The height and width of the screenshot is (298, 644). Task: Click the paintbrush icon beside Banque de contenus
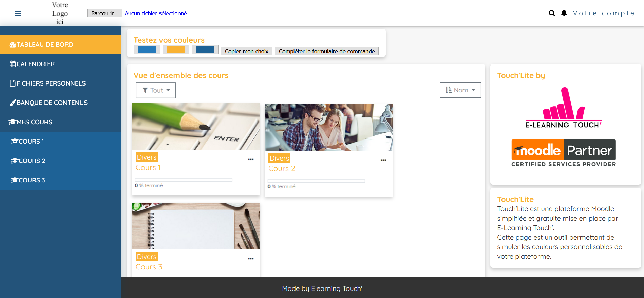[x=13, y=103]
